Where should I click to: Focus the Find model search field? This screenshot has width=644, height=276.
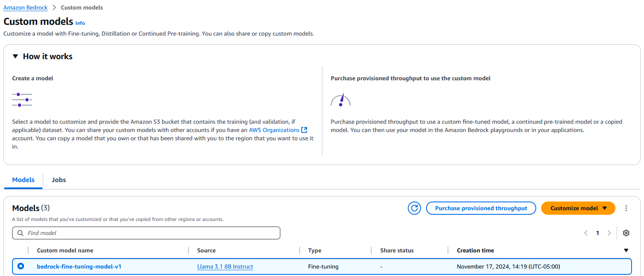click(146, 233)
